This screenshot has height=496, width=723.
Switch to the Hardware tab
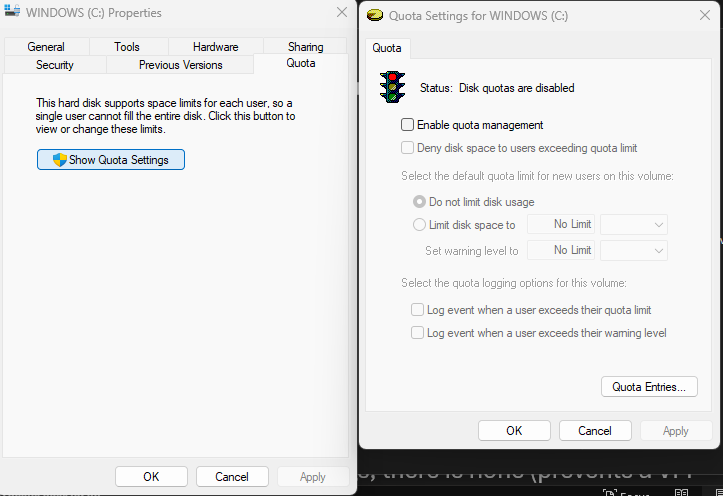click(215, 47)
